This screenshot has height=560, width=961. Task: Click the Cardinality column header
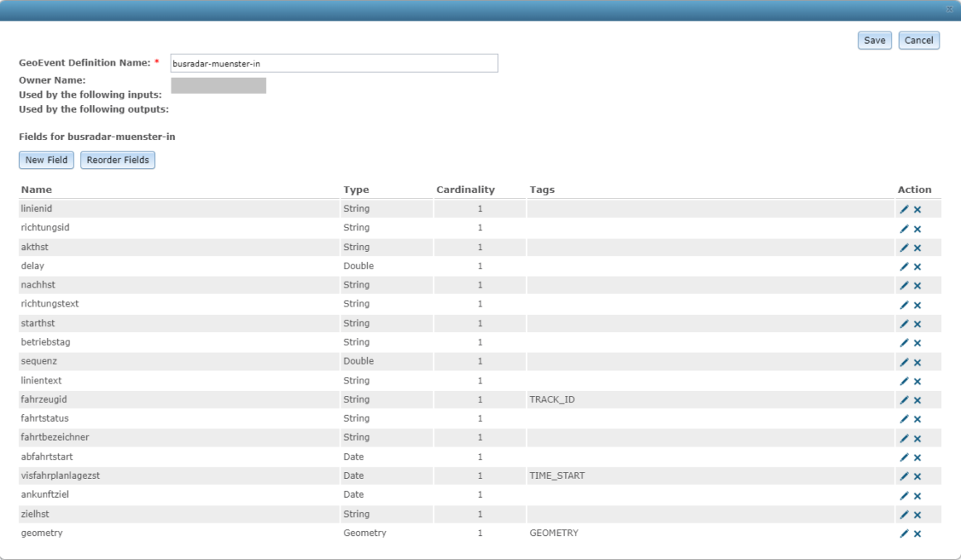(466, 190)
